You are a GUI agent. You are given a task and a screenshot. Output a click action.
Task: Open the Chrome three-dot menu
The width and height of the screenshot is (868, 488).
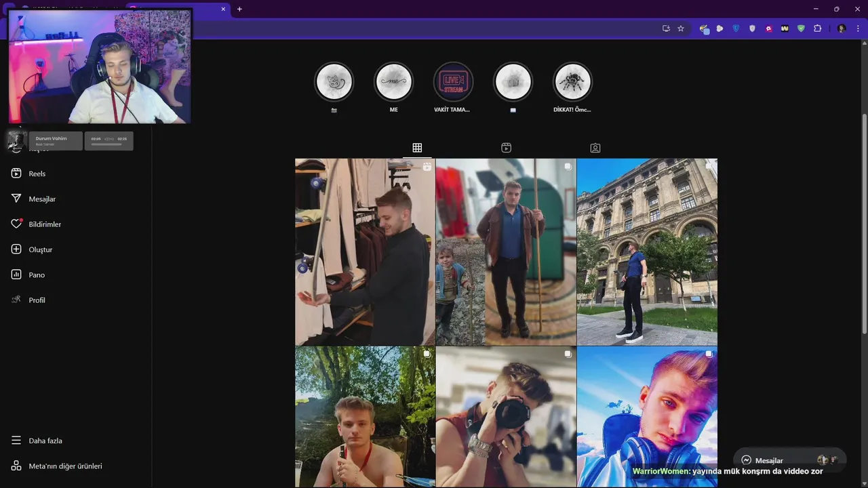tap(858, 28)
